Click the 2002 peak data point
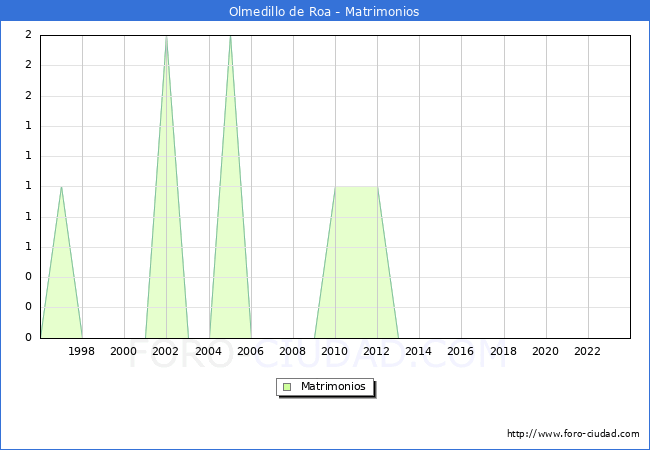Viewport: 650px width, 450px height. pos(166,37)
